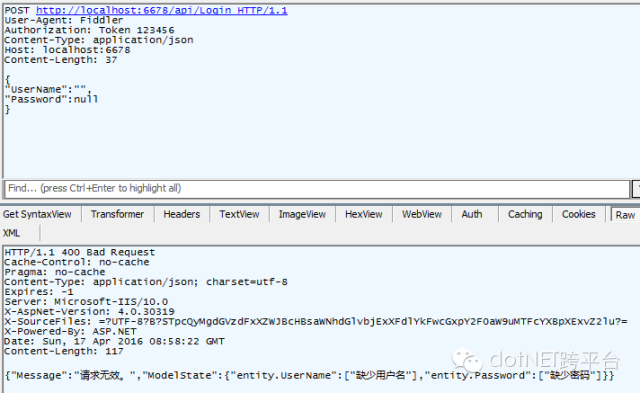Click the 'Content-Type: application/json' request header
The image size is (640, 393).
point(99,40)
